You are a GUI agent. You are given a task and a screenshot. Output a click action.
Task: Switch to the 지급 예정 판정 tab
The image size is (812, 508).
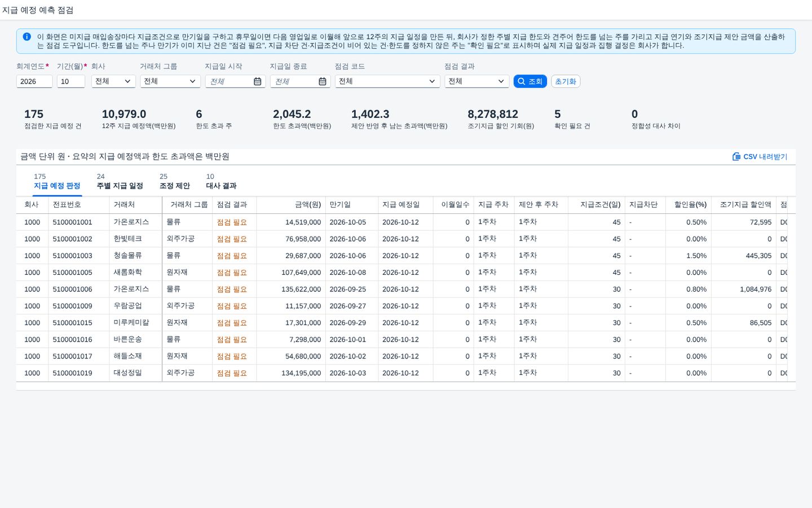57,181
